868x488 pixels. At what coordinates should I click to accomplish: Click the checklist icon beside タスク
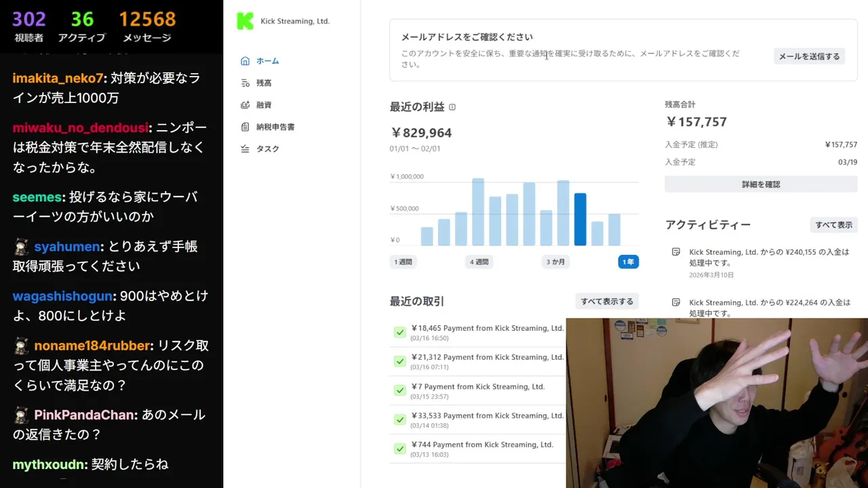click(x=245, y=148)
